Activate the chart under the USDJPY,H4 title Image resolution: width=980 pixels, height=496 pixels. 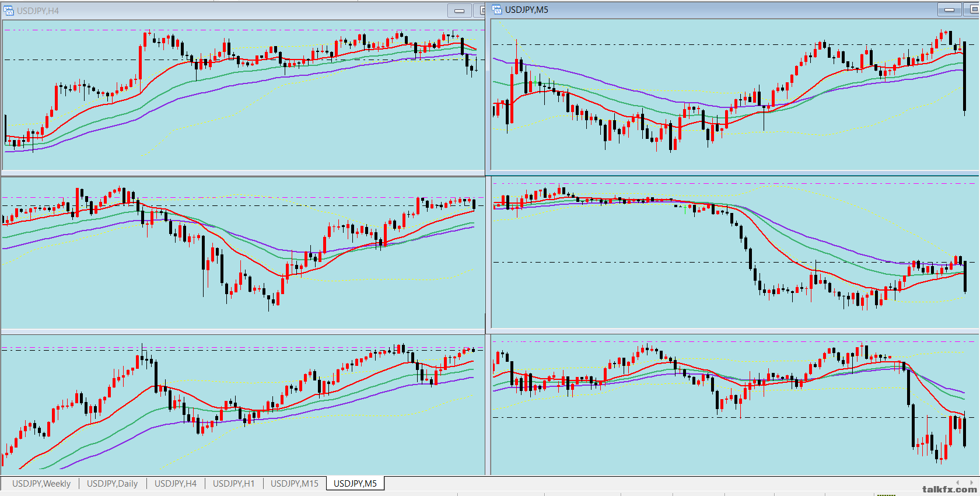click(x=244, y=95)
